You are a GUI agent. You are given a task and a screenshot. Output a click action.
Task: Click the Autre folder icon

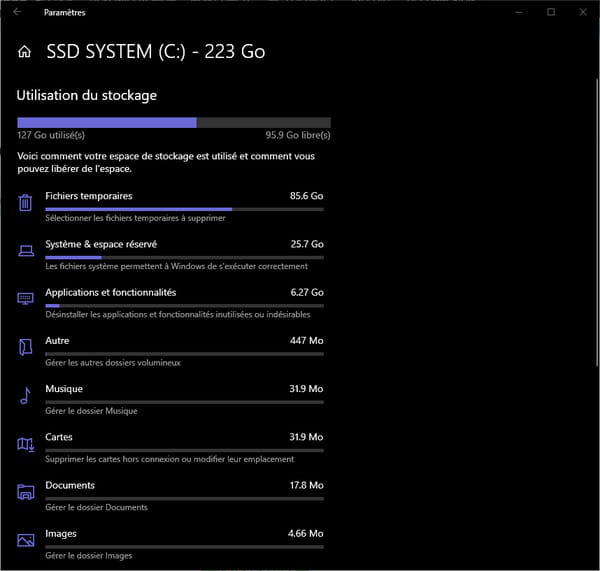pyautogui.click(x=26, y=347)
